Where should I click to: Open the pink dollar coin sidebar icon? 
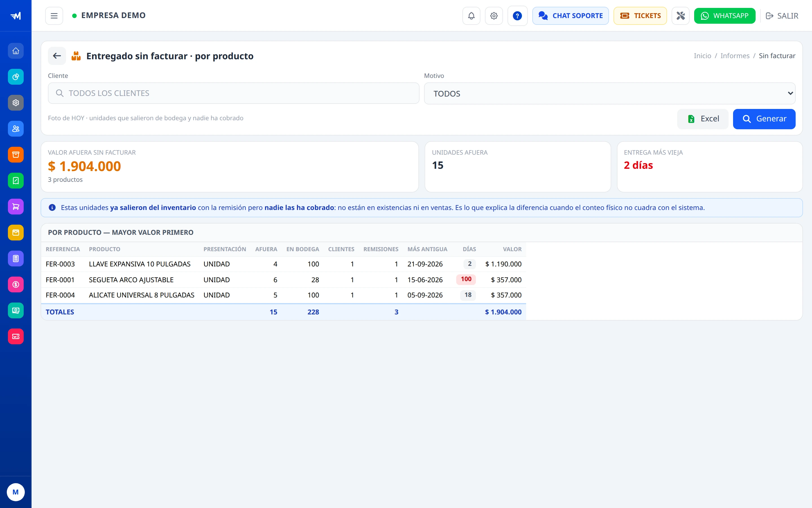pyautogui.click(x=16, y=284)
